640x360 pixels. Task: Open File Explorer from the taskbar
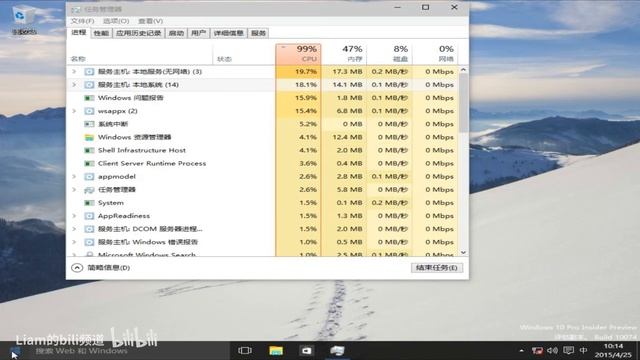coord(276,351)
